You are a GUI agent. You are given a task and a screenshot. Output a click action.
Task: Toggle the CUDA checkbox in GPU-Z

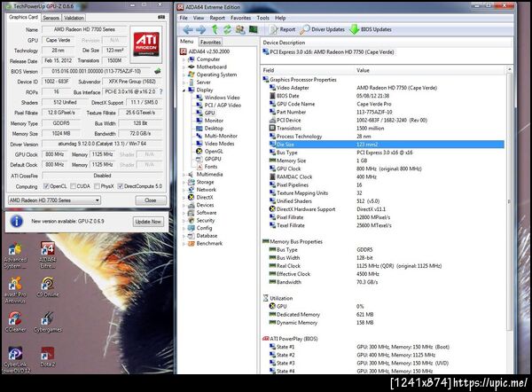[x=73, y=186]
